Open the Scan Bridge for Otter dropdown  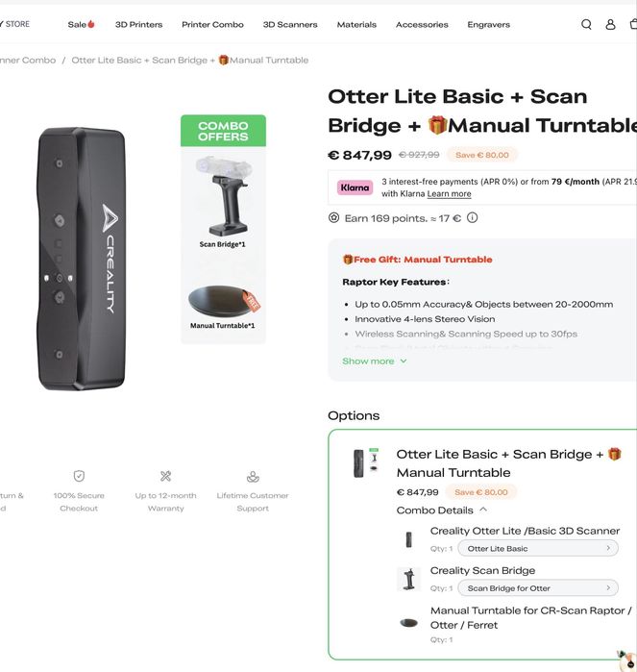coord(537,588)
